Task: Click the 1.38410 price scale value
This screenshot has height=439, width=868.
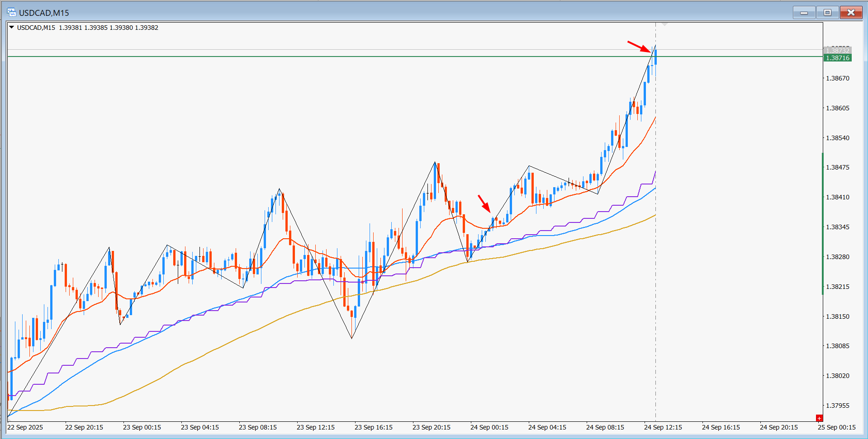Action: (838, 197)
